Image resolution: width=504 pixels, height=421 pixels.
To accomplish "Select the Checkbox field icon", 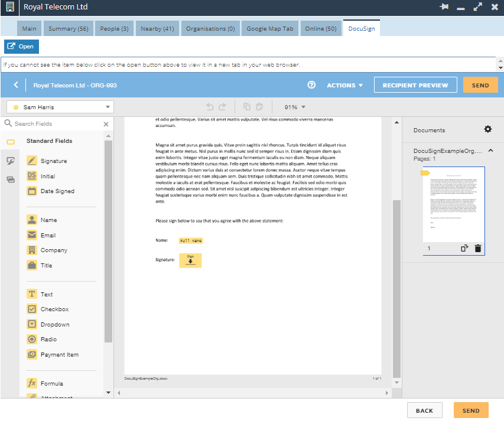I will [32, 309].
